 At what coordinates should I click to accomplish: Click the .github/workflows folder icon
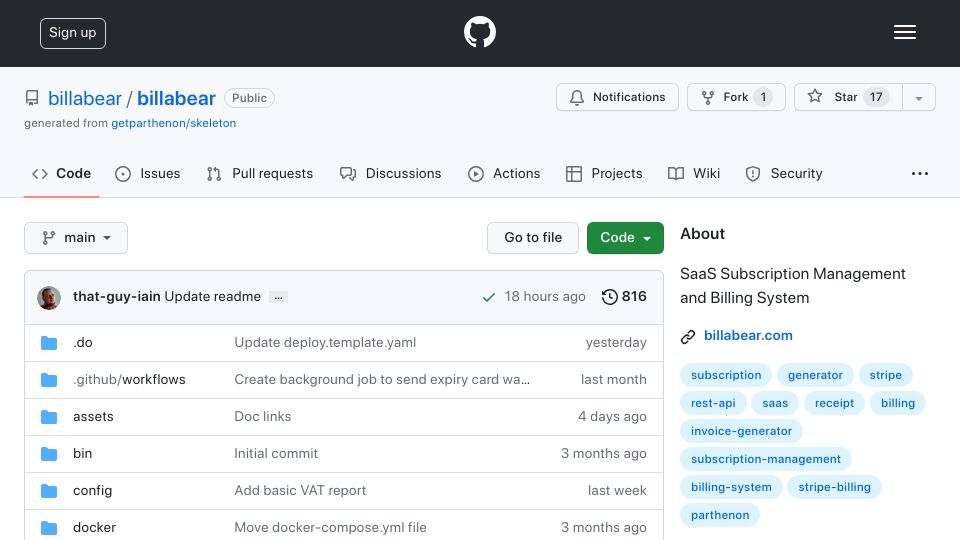(x=49, y=380)
